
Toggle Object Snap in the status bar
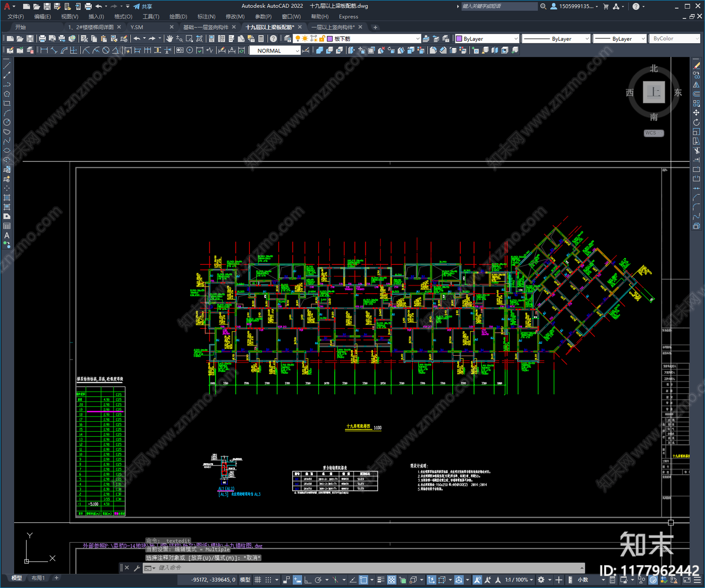(364, 580)
